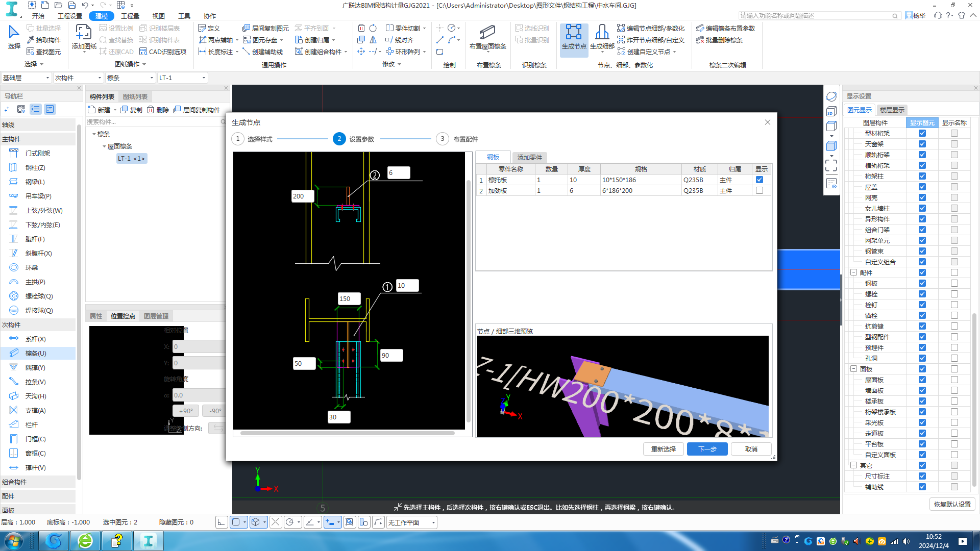This screenshot has width=980, height=551.
Task: Open the LT-1 component dropdown
Action: coord(182,78)
